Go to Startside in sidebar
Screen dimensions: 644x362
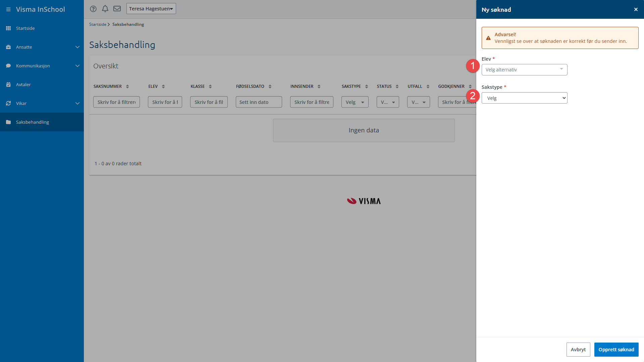[x=25, y=28]
